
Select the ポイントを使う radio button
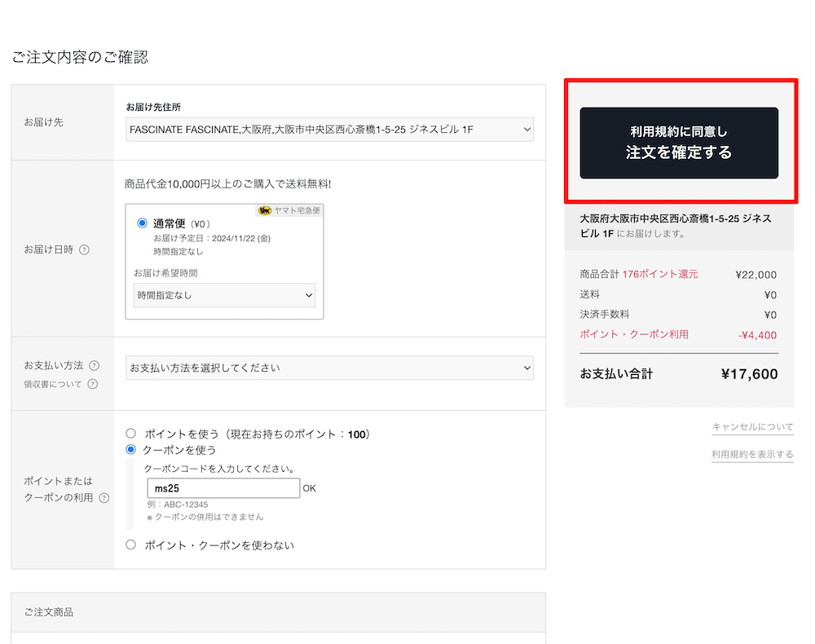tap(130, 434)
